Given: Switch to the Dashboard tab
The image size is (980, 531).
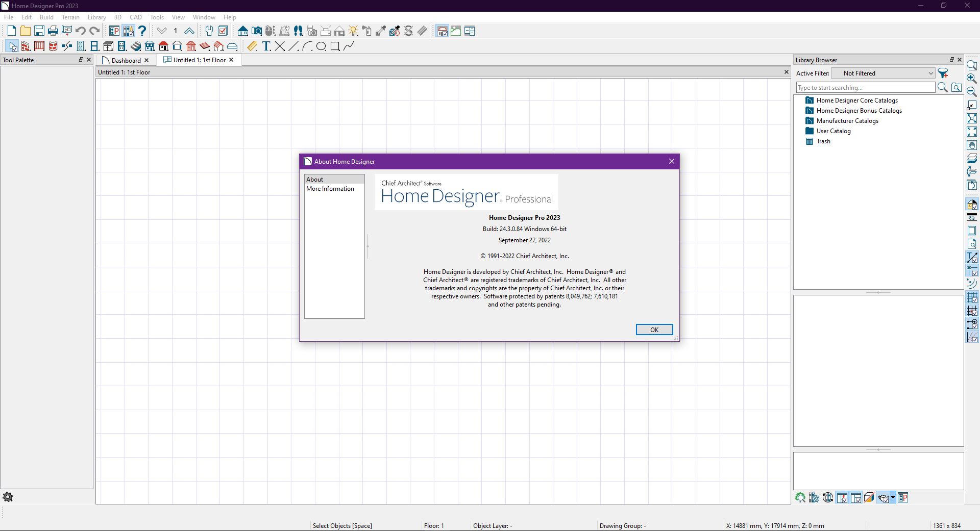Looking at the screenshot, I should pyautogui.click(x=126, y=60).
